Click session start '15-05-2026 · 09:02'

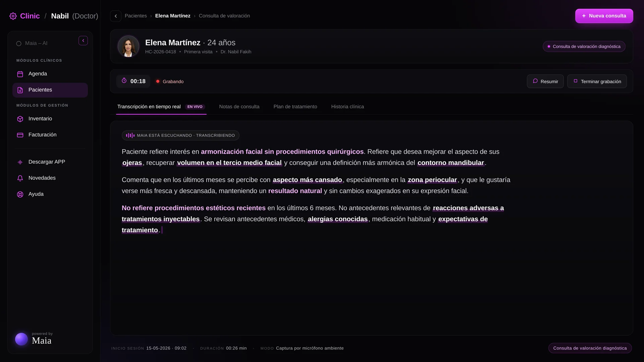click(x=166, y=348)
